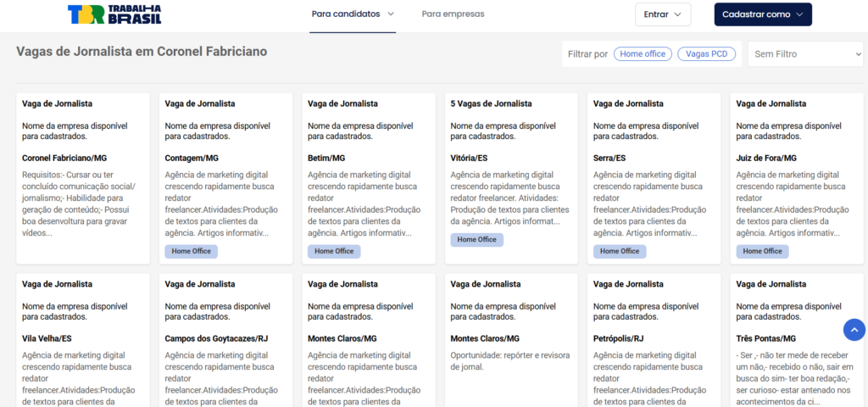
Task: Open the Contagem/MG job card
Action: (225, 178)
